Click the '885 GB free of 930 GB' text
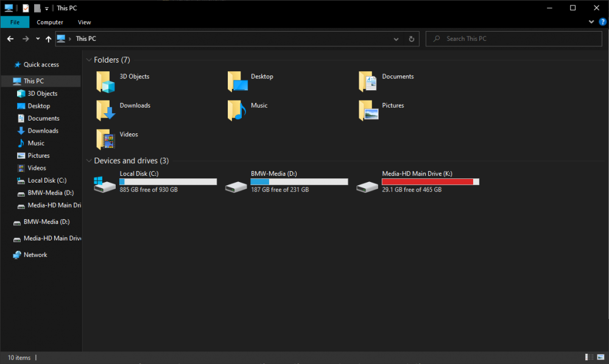The height and width of the screenshot is (364, 609). (x=149, y=190)
